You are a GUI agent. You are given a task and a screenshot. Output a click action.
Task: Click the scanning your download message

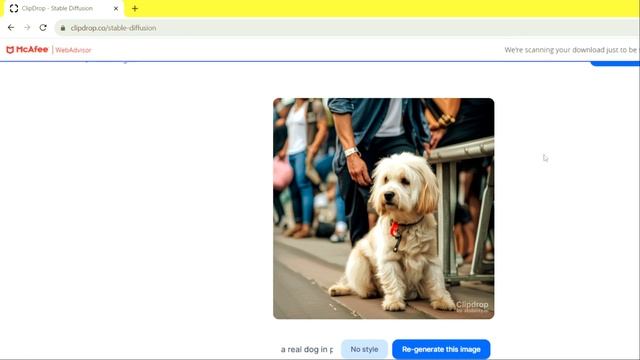pyautogui.click(x=571, y=50)
